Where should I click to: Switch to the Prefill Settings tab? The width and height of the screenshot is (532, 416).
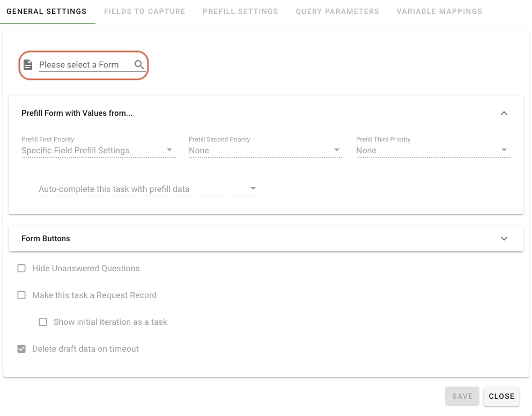tap(240, 11)
